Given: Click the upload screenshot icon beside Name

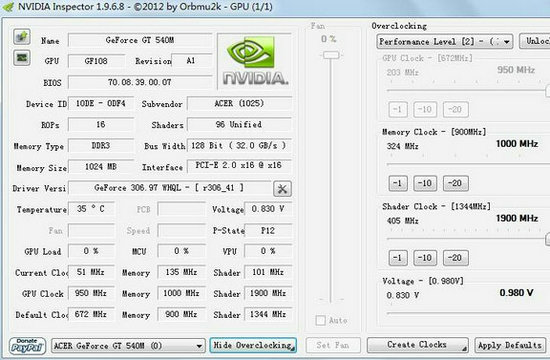Looking at the screenshot, I should point(22,36).
